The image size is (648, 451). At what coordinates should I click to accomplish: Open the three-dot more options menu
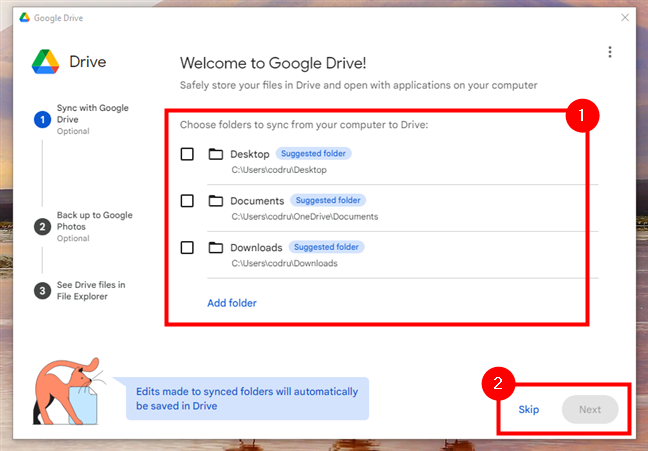pos(610,52)
